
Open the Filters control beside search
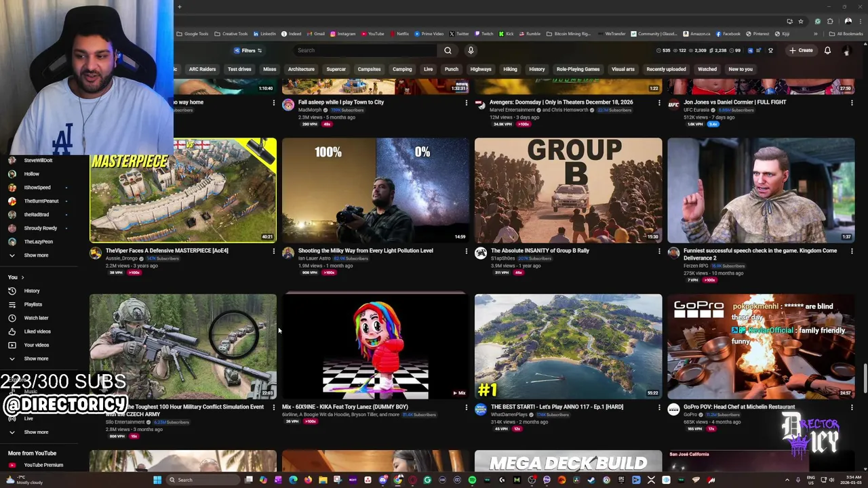[x=248, y=50]
